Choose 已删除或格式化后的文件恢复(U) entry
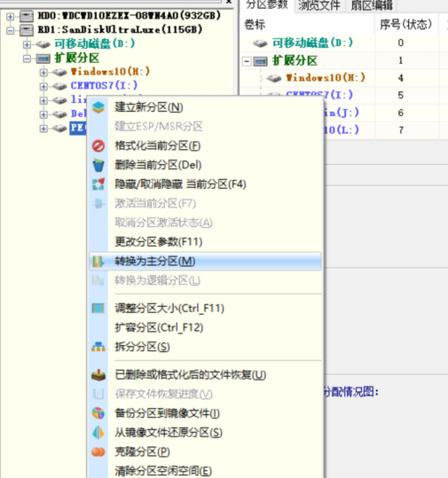Viewport: 448px width, 478px height. point(205,374)
